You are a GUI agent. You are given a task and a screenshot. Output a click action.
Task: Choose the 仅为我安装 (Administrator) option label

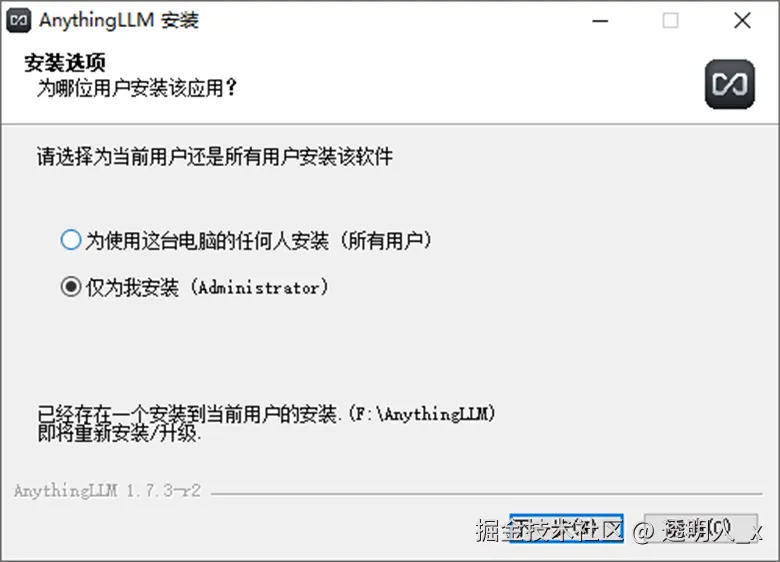click(206, 287)
